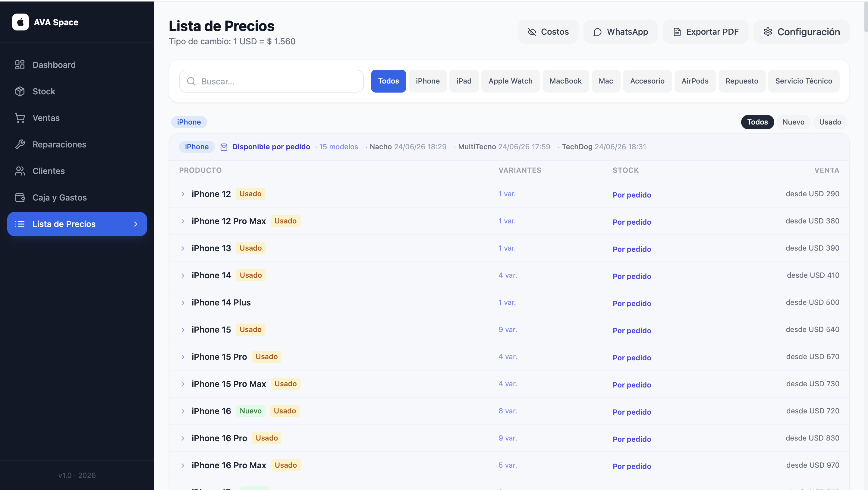The width and height of the screenshot is (868, 490).
Task: Click the Disponible por pedido bag icon
Action: (x=224, y=147)
